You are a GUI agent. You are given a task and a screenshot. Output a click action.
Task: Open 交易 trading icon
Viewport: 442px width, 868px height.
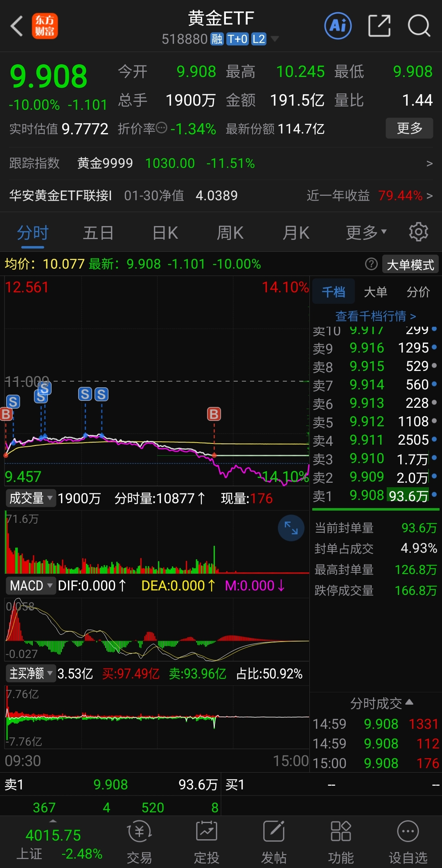tap(139, 843)
